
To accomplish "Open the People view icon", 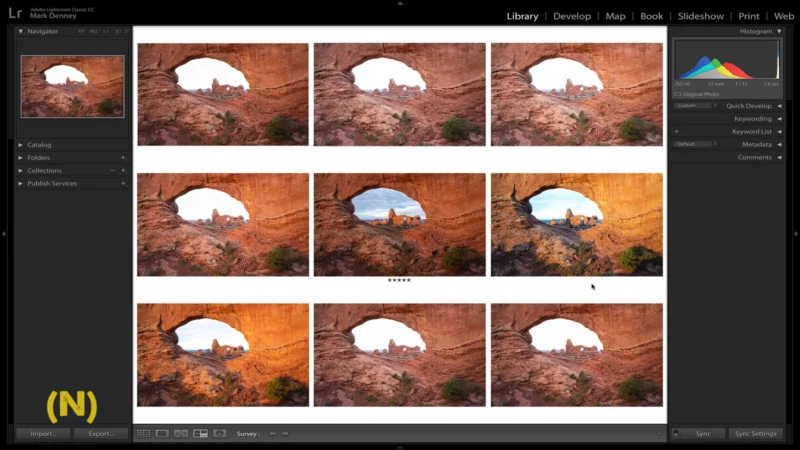I will 219,433.
